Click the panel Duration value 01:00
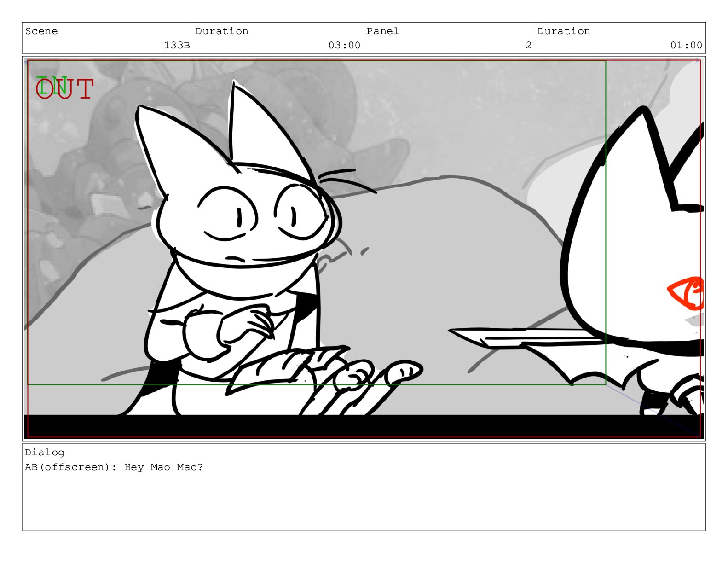The image size is (728, 564). point(686,45)
